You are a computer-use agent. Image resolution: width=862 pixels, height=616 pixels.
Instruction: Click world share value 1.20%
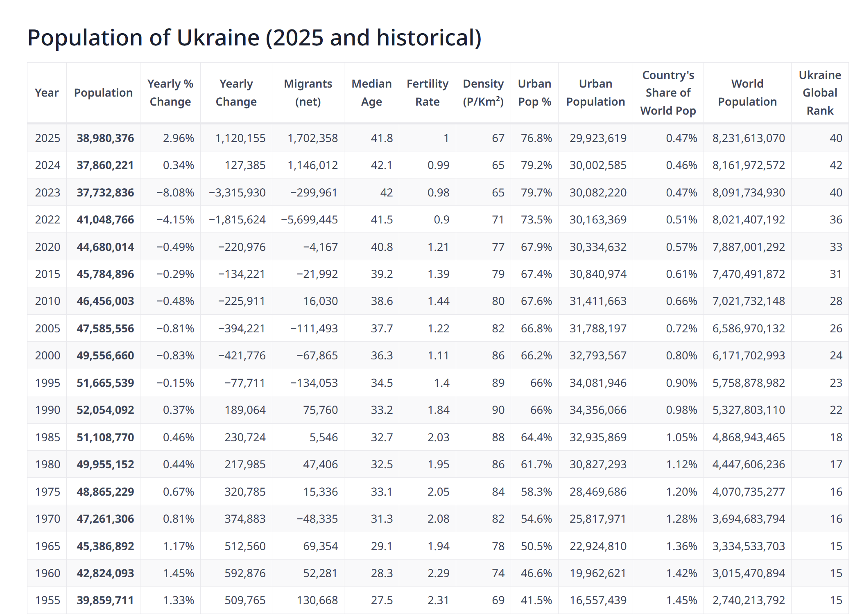(x=681, y=492)
